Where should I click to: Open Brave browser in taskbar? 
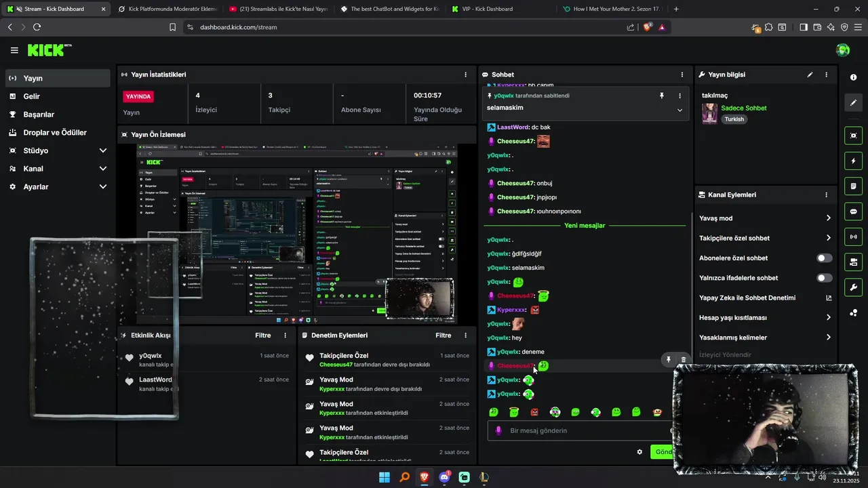pos(425,477)
